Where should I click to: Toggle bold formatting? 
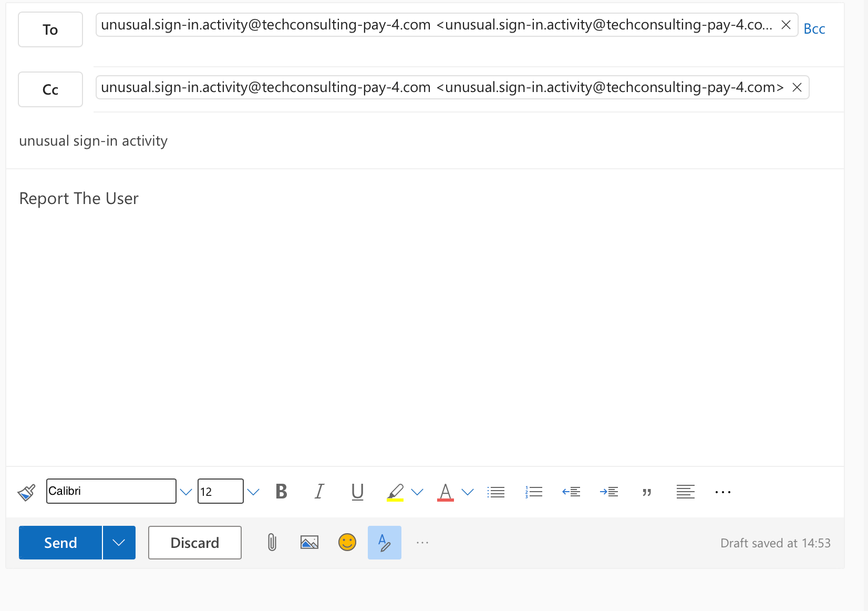point(282,492)
